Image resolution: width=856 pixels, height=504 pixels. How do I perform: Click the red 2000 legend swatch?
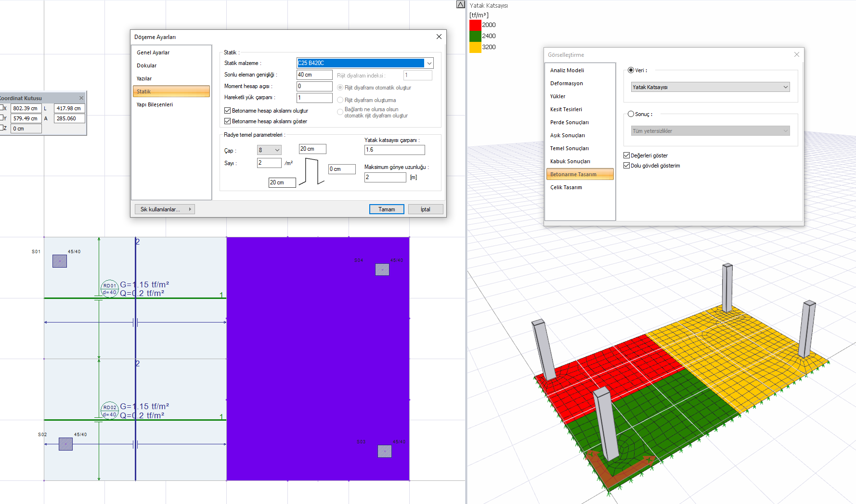pos(475,25)
